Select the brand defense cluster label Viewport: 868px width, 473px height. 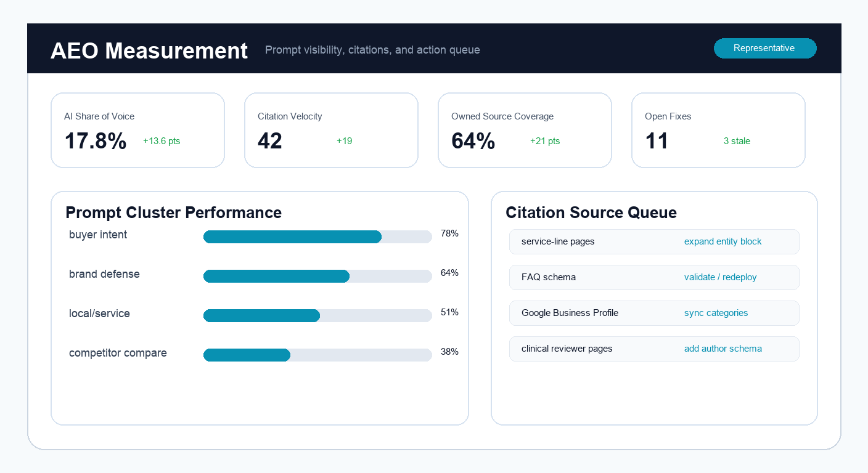(x=104, y=274)
